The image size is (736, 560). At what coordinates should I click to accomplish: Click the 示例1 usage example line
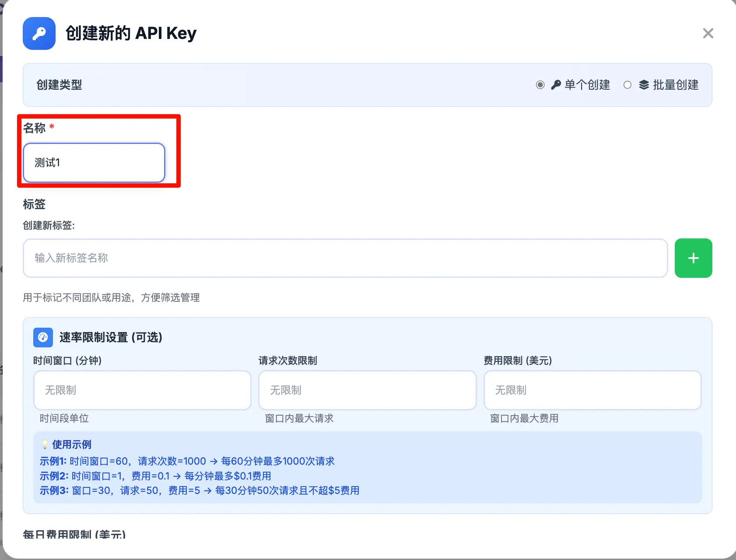(x=187, y=461)
